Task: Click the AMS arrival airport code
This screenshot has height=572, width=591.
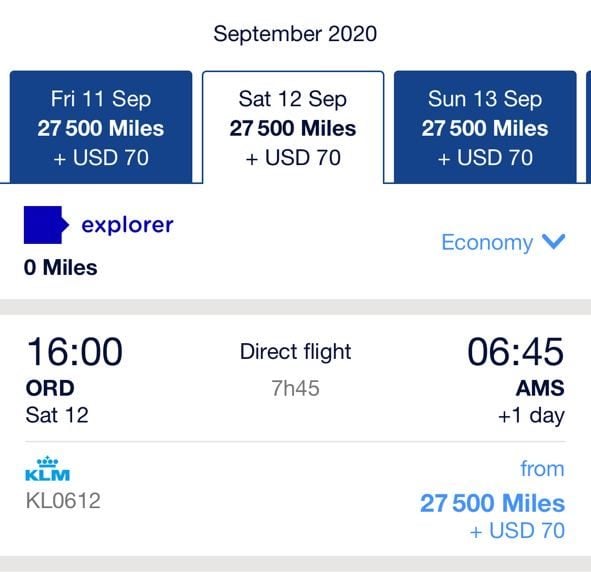Action: (540, 388)
